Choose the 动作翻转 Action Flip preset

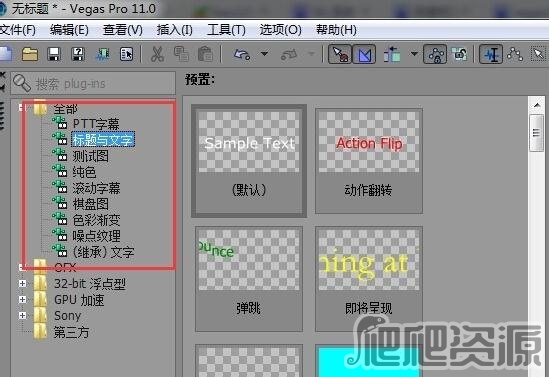coord(369,161)
